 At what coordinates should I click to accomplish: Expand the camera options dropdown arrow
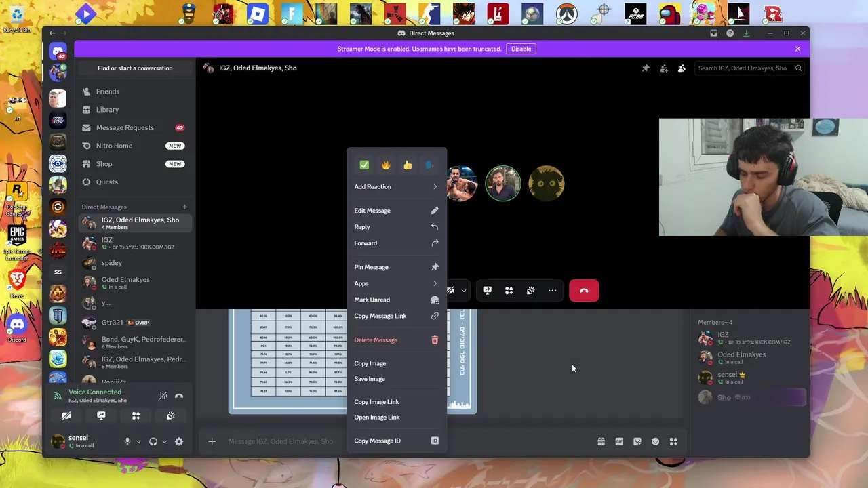pyautogui.click(x=463, y=291)
